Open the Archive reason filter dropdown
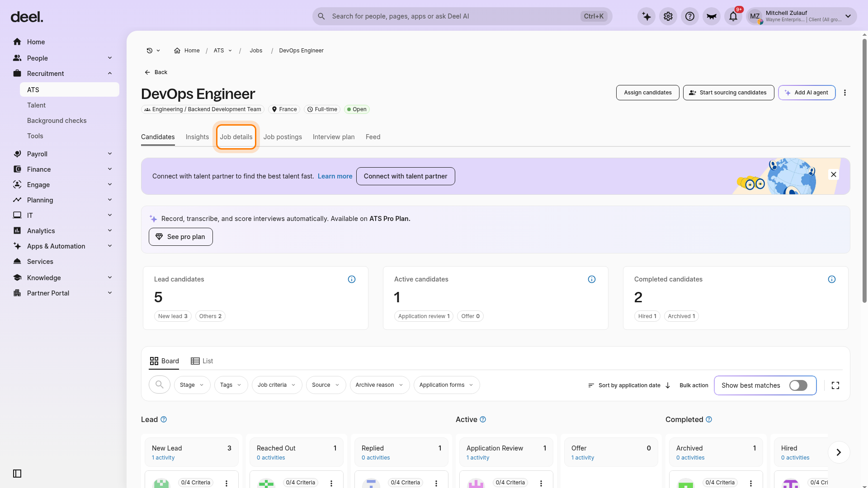 (380, 385)
